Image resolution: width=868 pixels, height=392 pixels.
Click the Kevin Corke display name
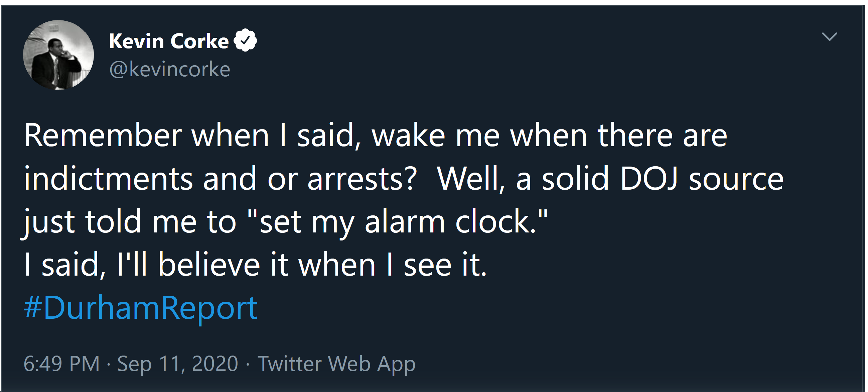coord(169,41)
